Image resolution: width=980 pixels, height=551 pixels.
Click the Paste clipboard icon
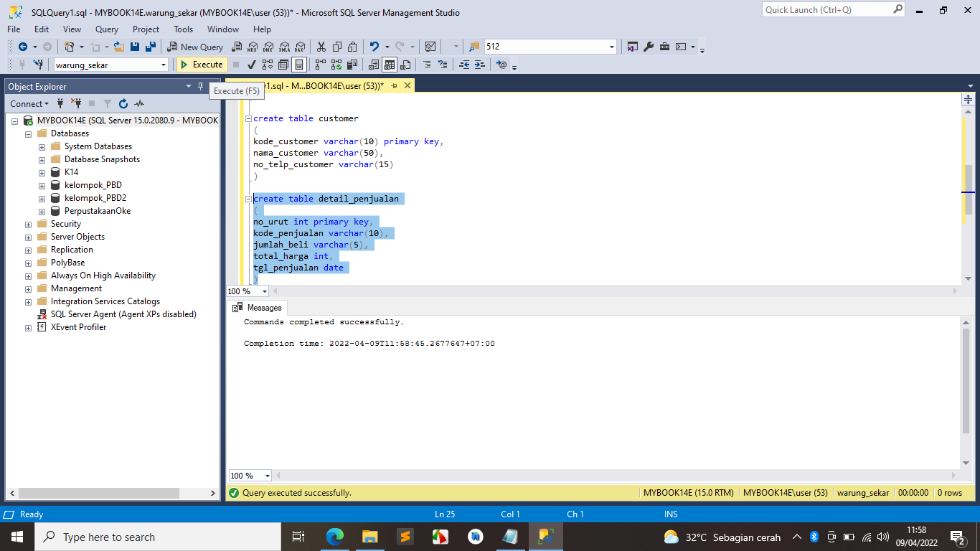pyautogui.click(x=352, y=47)
